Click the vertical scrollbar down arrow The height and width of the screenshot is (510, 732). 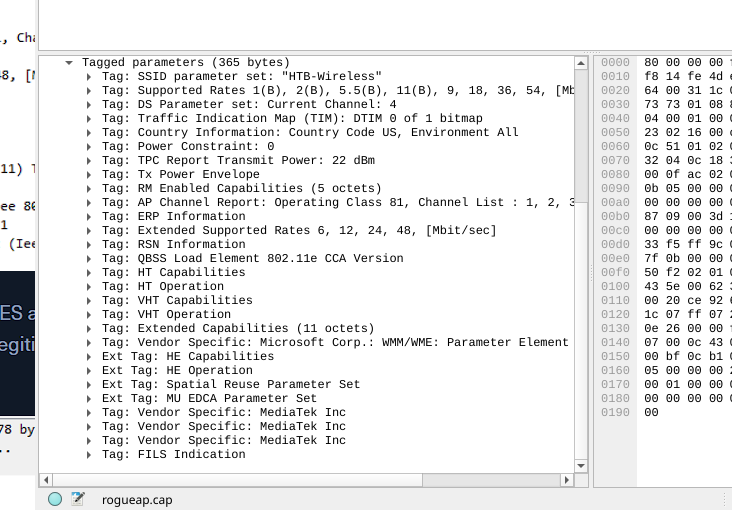(581, 466)
